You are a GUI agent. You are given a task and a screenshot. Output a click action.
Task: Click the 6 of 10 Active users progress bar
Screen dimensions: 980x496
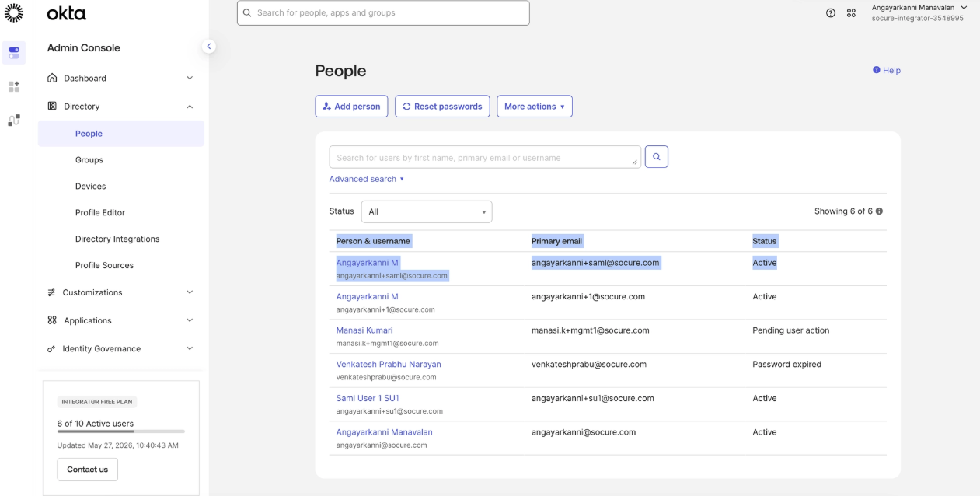point(121,431)
